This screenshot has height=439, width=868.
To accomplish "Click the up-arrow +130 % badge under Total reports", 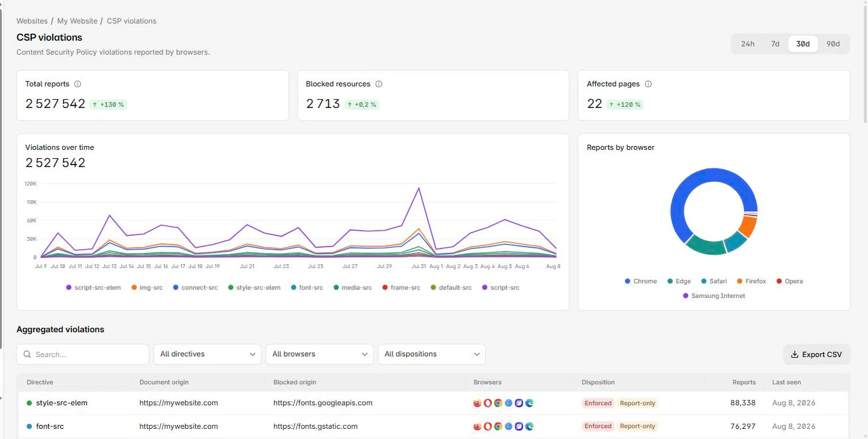I will click(108, 104).
